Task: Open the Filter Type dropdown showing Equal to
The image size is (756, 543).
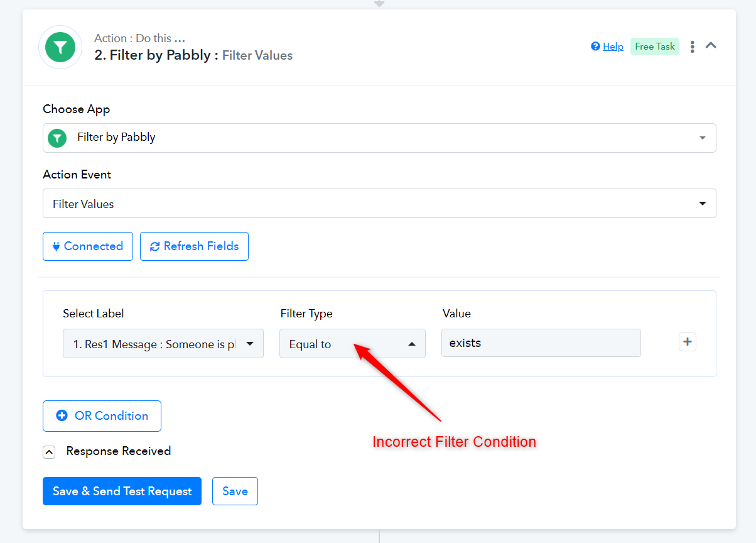Action: [352, 344]
